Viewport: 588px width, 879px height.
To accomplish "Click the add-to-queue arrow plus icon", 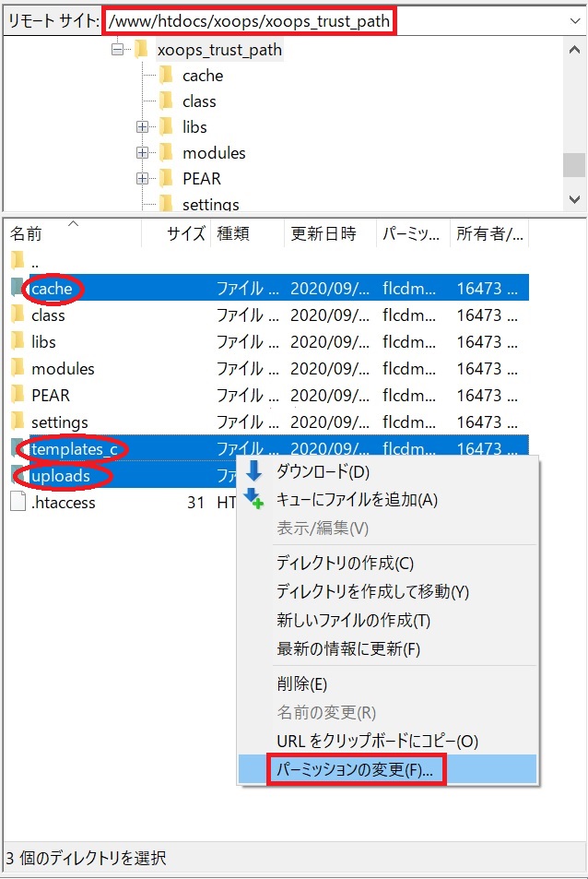I will pyautogui.click(x=254, y=498).
